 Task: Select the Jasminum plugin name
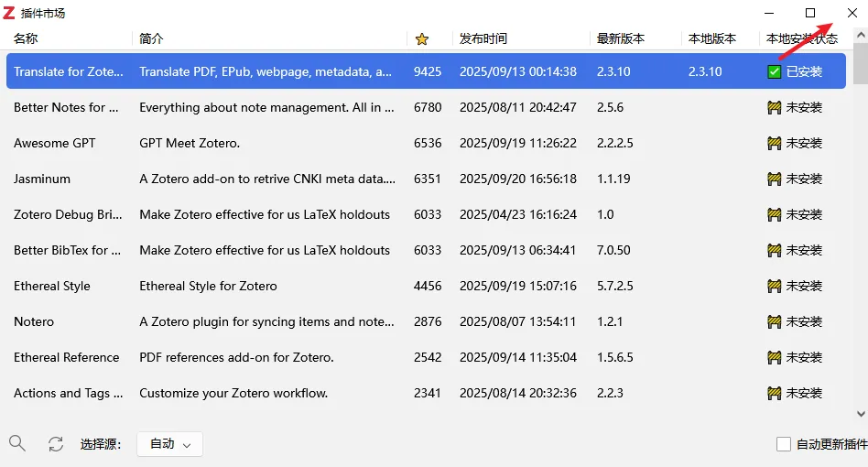41,179
